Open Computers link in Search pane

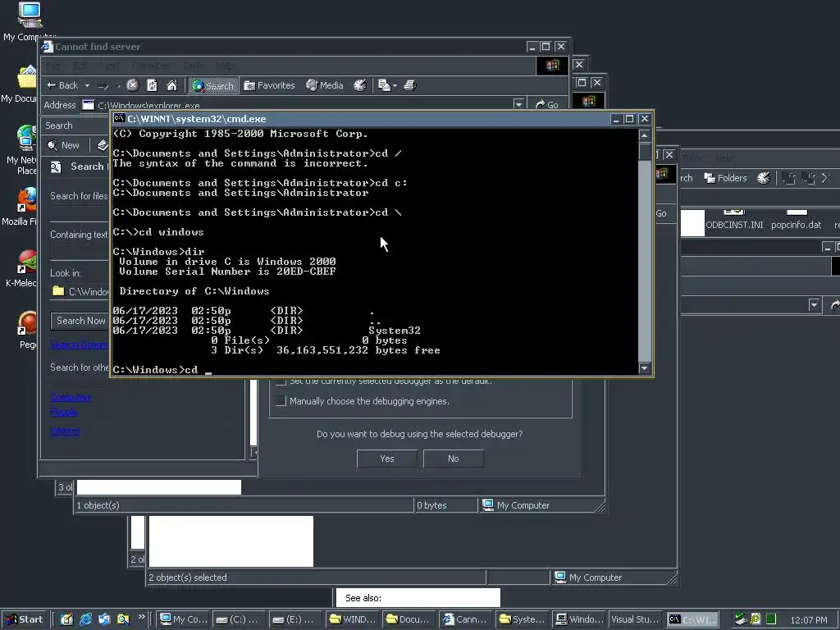point(71,397)
